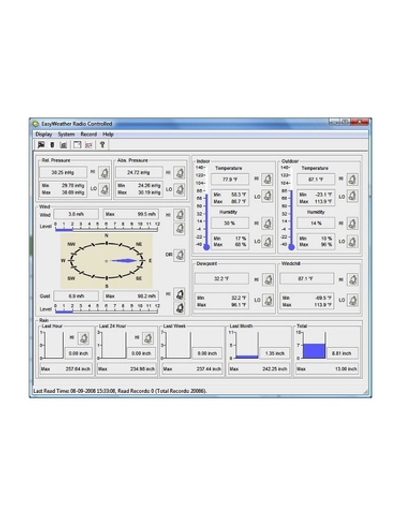Click Rain Total 8.81 inch value
Screen dimensions: 400x515
(342, 353)
